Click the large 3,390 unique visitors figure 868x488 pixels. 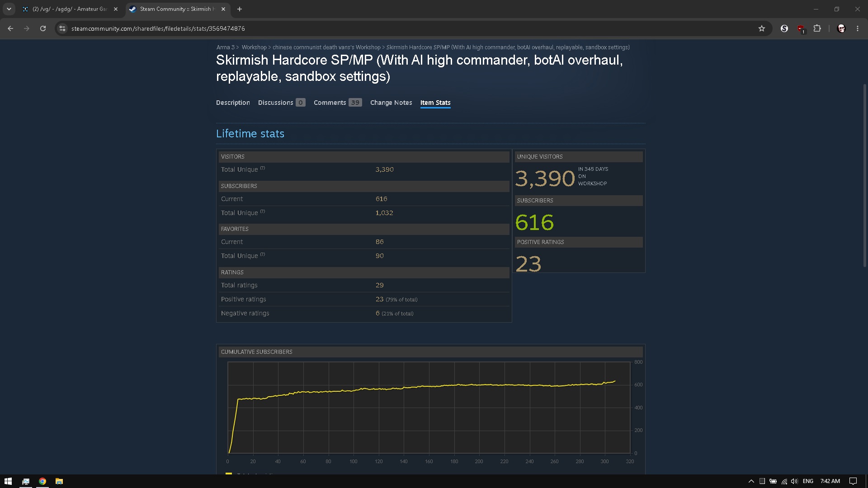[x=545, y=178]
